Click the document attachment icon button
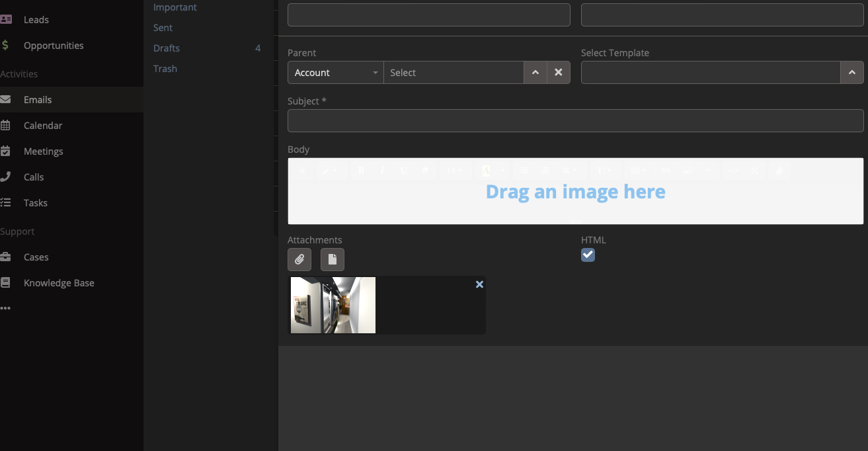This screenshot has height=451, width=868. 333,259
